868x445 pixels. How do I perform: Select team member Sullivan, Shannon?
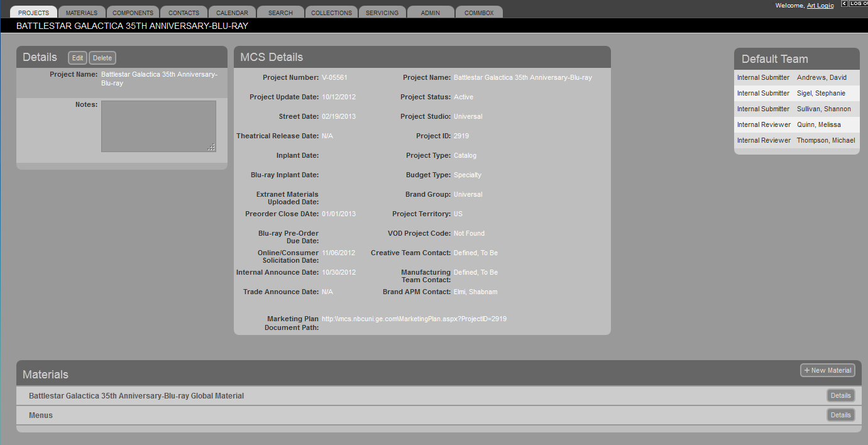(824, 109)
